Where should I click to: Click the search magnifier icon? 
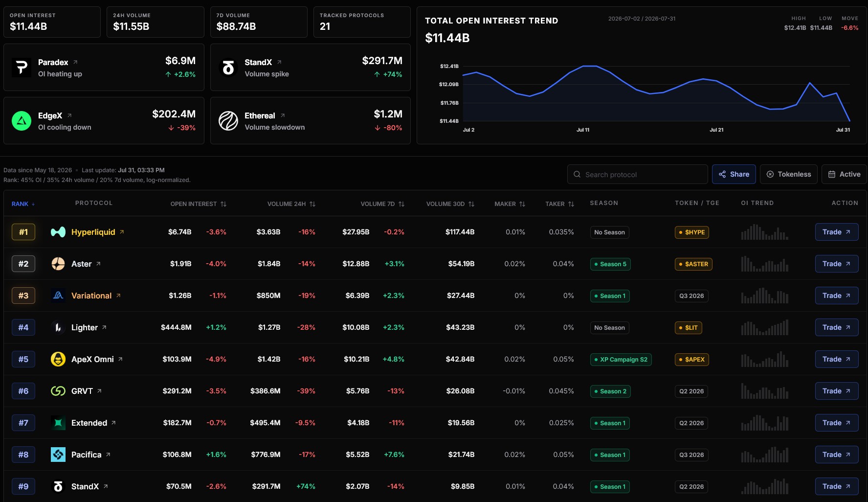[577, 174]
